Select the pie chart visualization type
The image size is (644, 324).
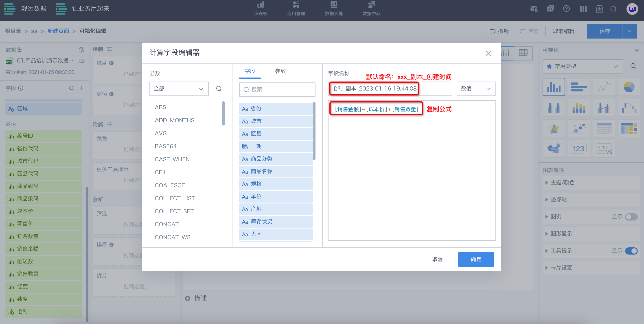tap(629, 87)
